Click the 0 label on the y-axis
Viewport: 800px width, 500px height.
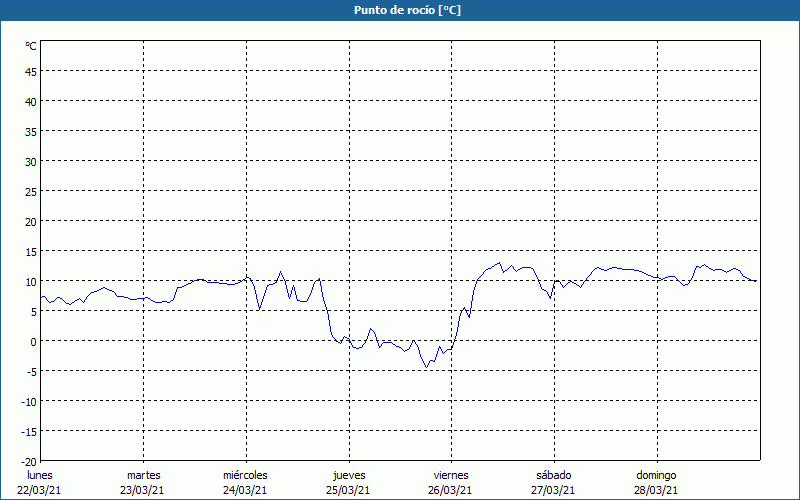tap(33, 341)
